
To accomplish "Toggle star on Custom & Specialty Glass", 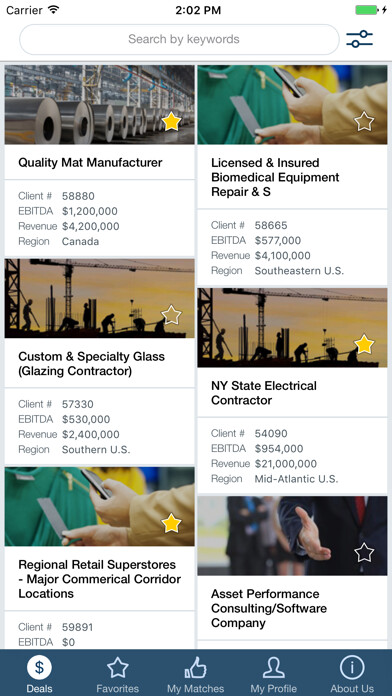I will click(171, 316).
